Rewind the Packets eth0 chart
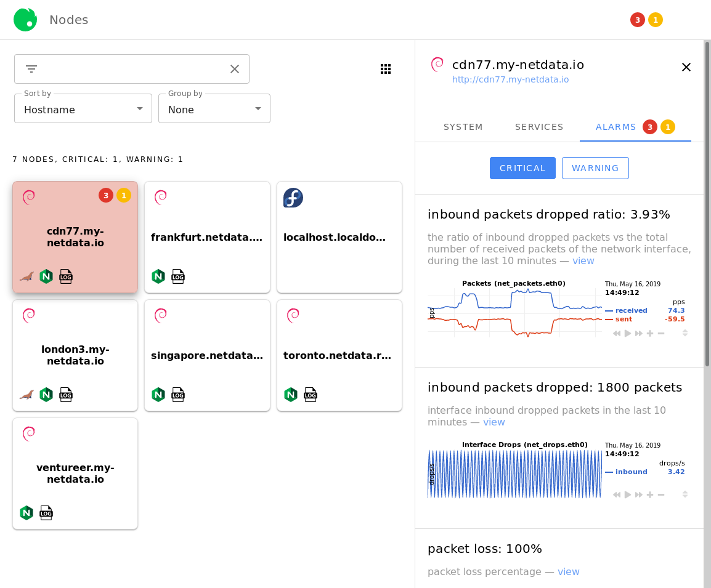Image resolution: width=711 pixels, height=588 pixels. [x=617, y=334]
